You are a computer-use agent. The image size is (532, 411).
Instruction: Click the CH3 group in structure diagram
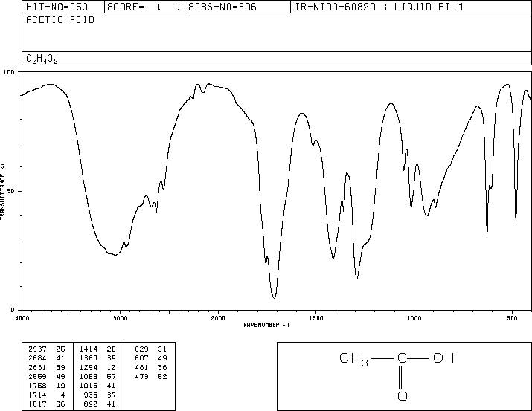pyautogui.click(x=354, y=359)
